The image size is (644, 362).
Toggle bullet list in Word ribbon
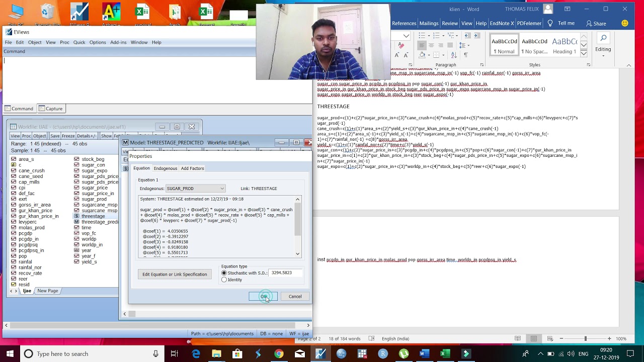422,36
